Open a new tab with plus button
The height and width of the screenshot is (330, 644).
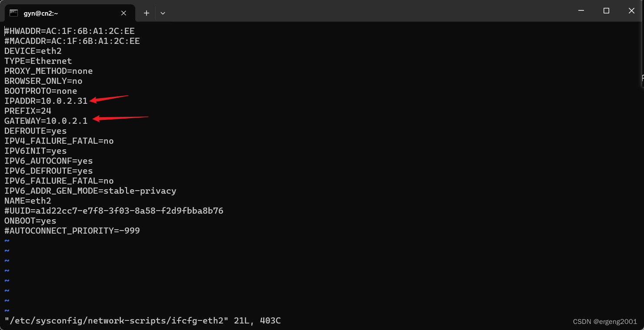click(x=147, y=13)
